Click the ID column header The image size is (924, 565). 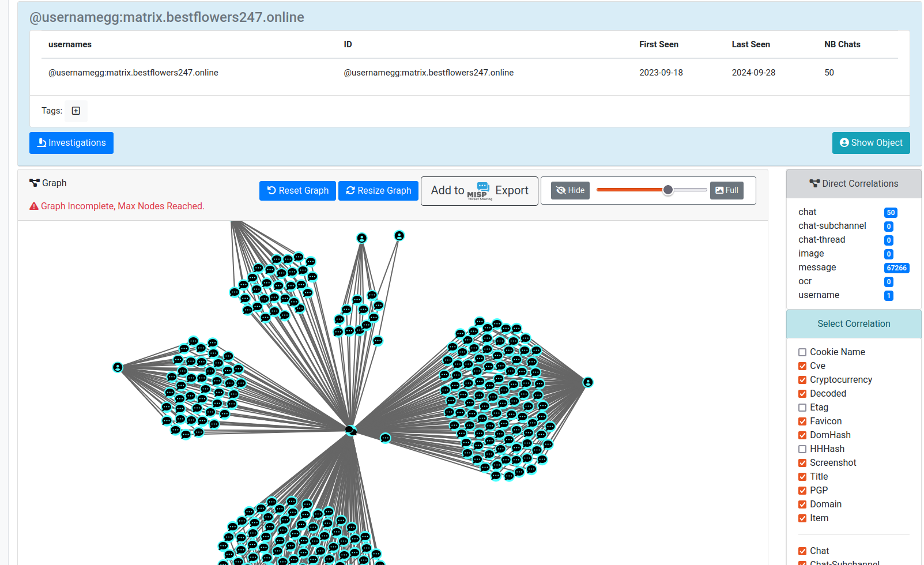348,44
